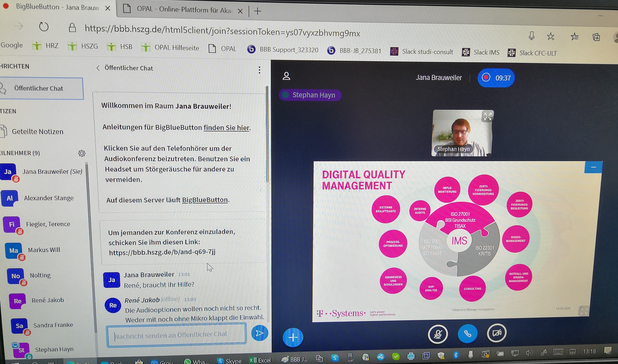This screenshot has width=618, height=364.
Task: Minimize presentation with blue minus button
Action: (593, 167)
